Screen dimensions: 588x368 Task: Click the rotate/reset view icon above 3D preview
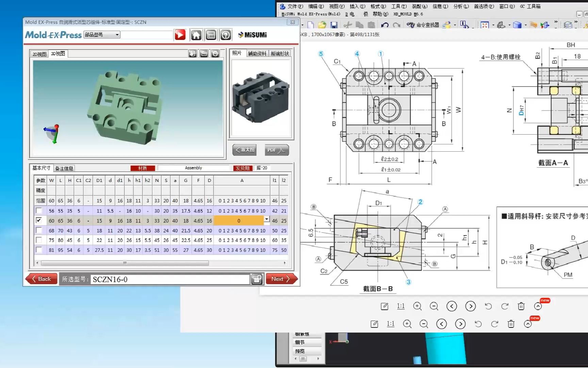pyautogui.click(x=193, y=53)
